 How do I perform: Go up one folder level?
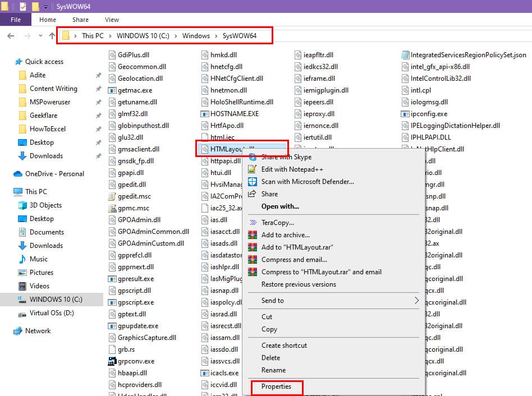[x=52, y=35]
